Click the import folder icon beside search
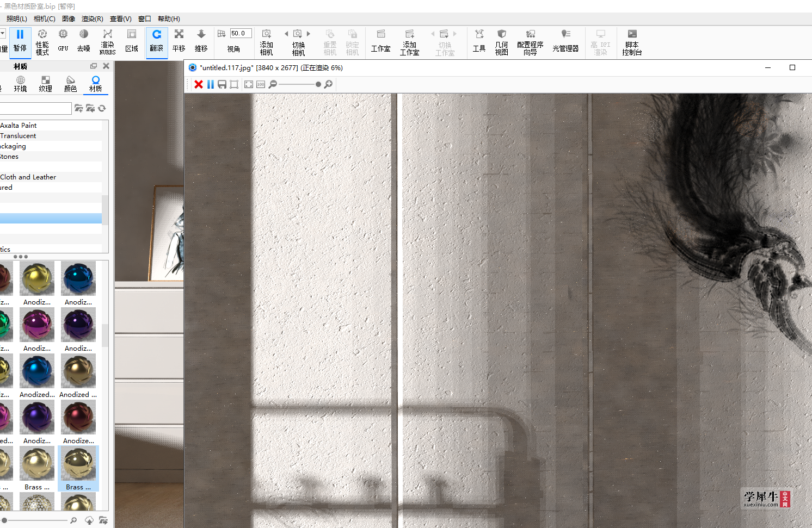 [x=90, y=108]
